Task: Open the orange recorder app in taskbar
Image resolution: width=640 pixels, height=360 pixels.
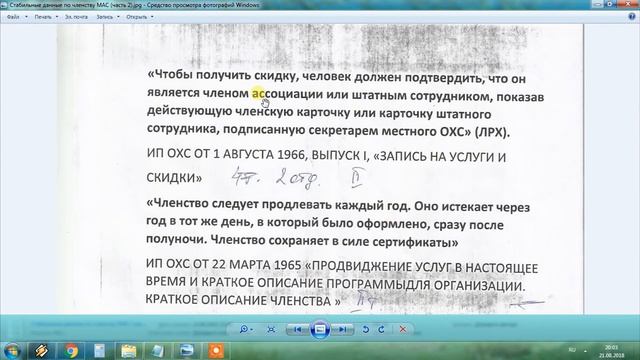Action: pos(216,351)
